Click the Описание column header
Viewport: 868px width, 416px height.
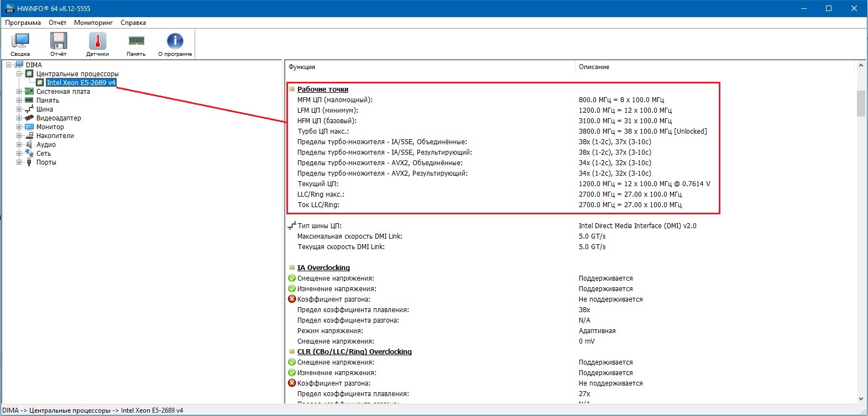click(715, 67)
